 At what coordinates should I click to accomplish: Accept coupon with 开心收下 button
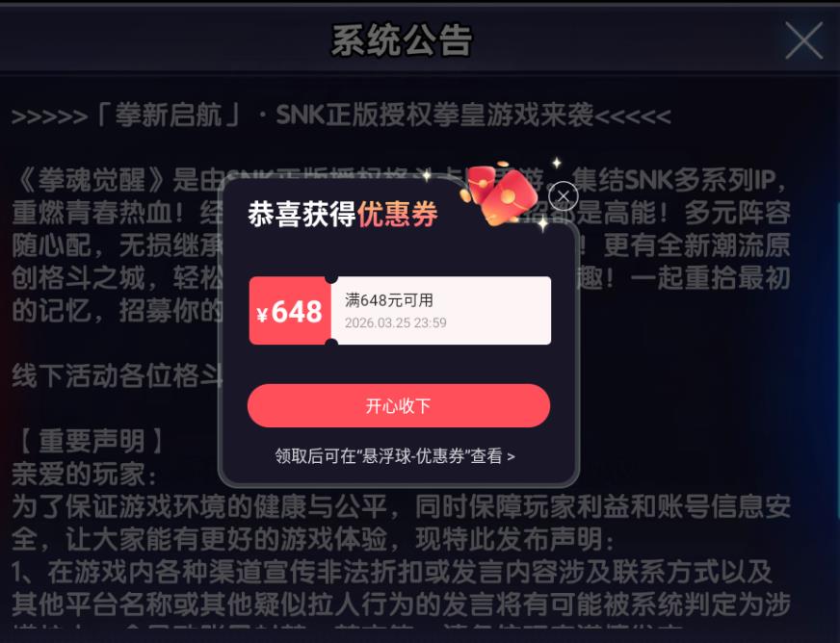tap(399, 405)
